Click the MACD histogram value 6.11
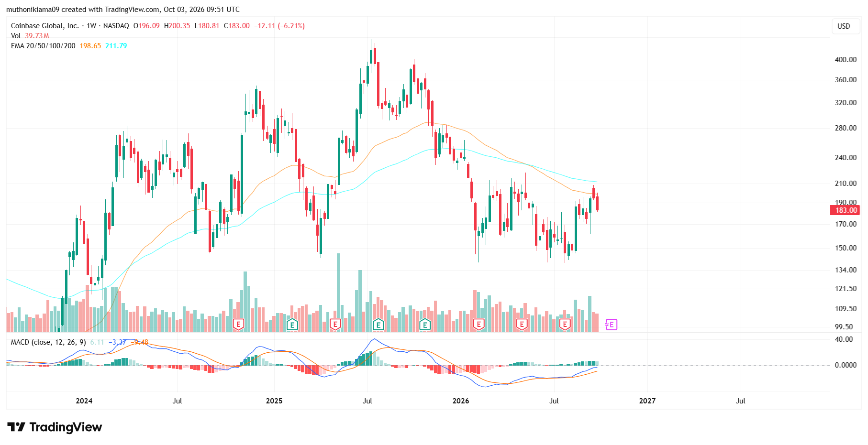This screenshot has width=868, height=445. [97, 342]
